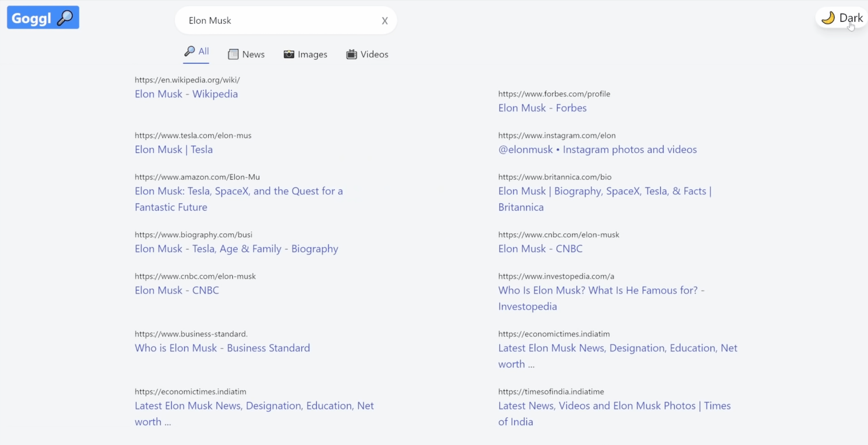The image size is (868, 445).
Task: Click the television icon beside Videos
Action: coord(351,54)
